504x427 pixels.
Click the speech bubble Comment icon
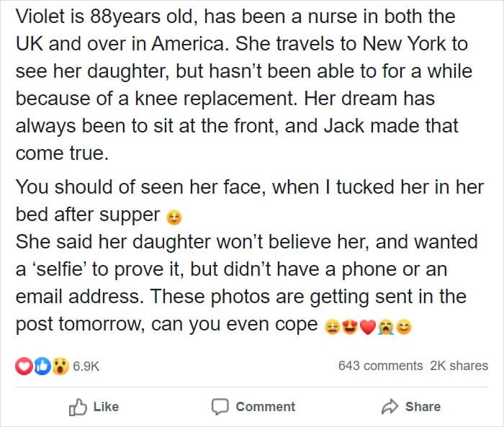pos(220,407)
